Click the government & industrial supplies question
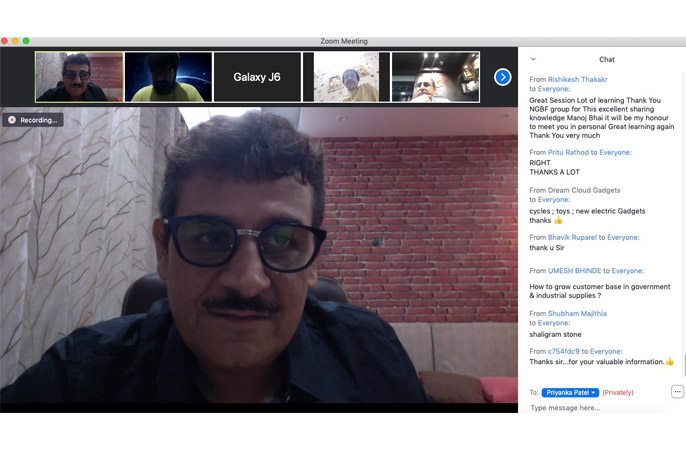This screenshot has height=450, width=686. click(x=599, y=291)
